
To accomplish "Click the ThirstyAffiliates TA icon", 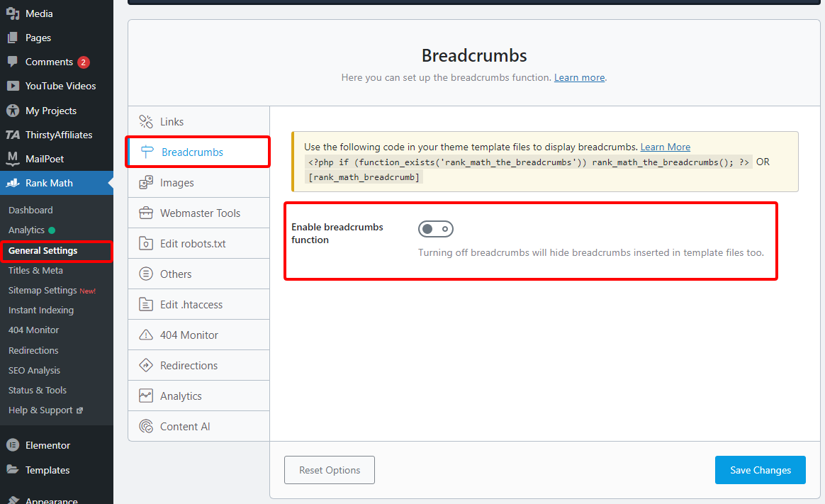I will [x=13, y=135].
